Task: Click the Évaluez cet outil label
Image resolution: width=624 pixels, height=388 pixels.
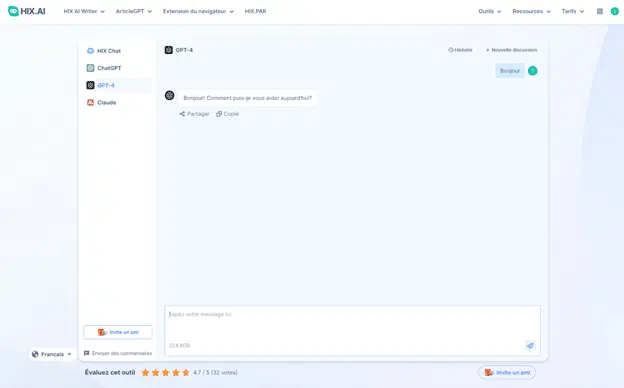Action: (x=110, y=372)
